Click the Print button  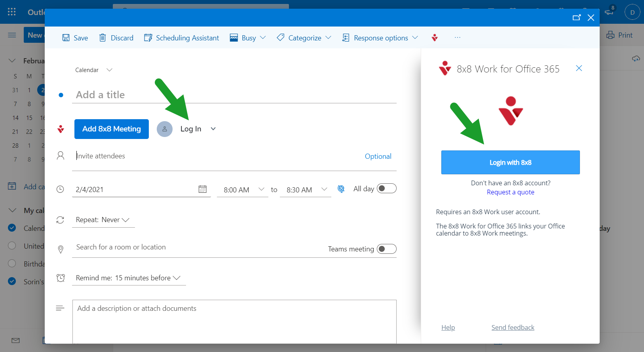[x=620, y=35]
